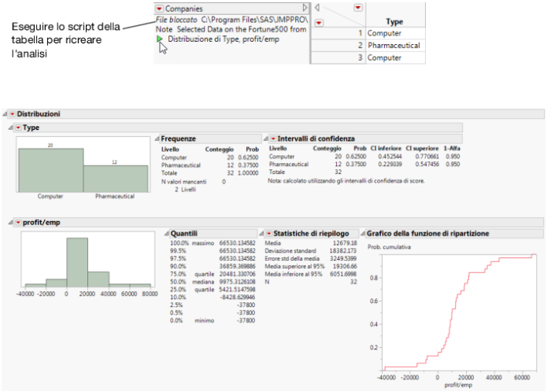Screen dimensions: 551x392
Task: Click the Computer bar in Type histogram
Action: point(50,168)
